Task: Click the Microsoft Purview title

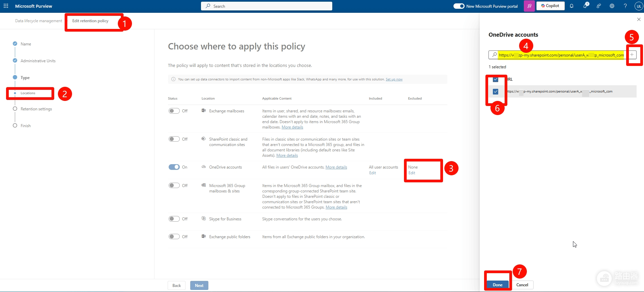Action: (x=34, y=6)
